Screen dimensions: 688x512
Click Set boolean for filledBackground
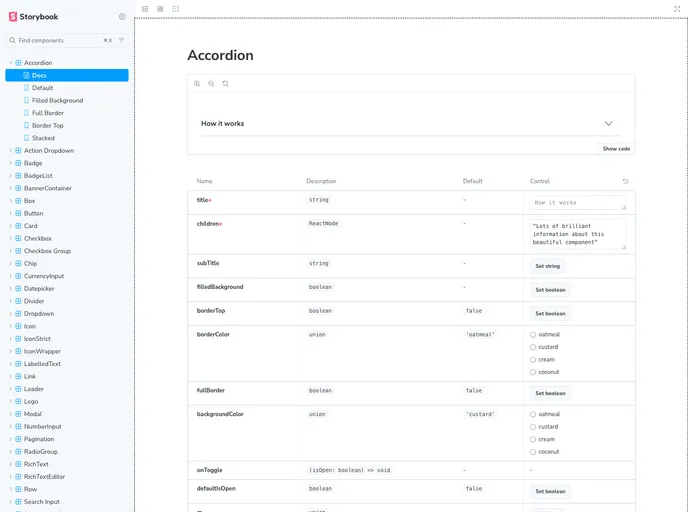[x=549, y=290]
